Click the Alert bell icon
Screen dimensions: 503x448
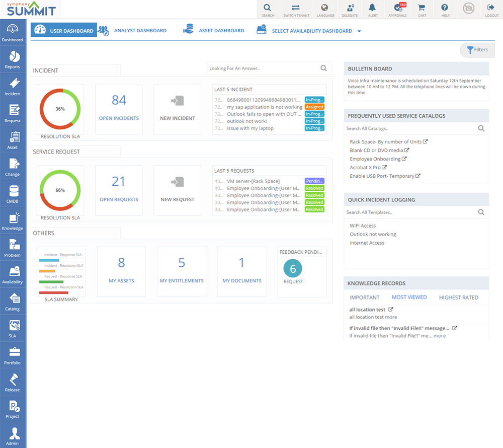(373, 10)
